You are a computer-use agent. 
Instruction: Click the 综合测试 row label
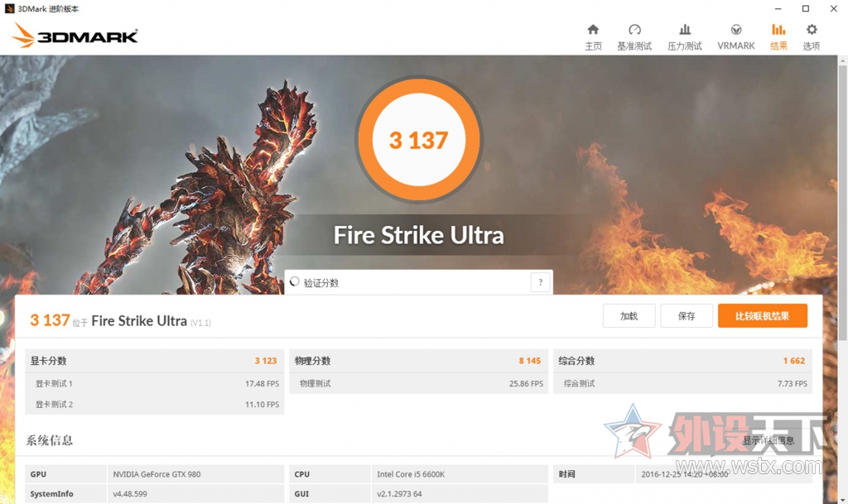coord(579,383)
